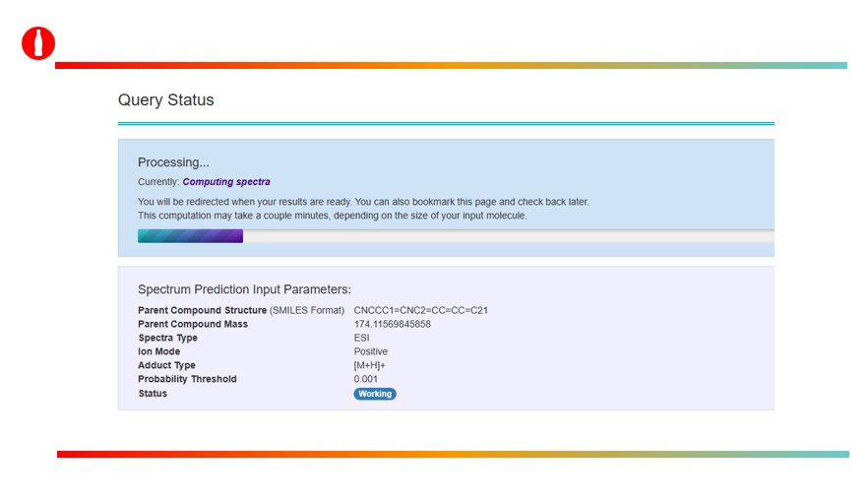Click the SMILES string CNCCC1=CNC2=CC=CC=C21
Viewport: 868px width, 503px height.
click(420, 310)
